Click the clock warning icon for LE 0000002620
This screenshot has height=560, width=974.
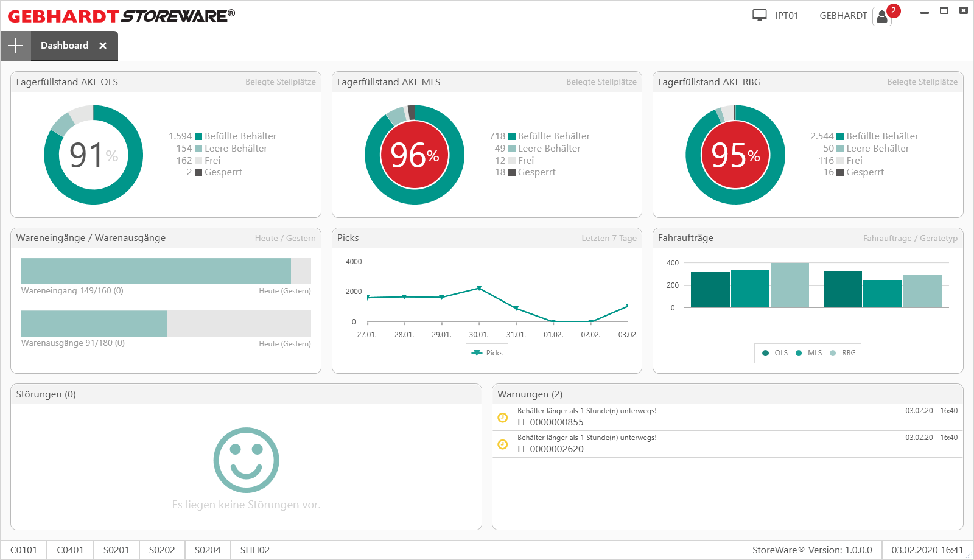point(503,444)
